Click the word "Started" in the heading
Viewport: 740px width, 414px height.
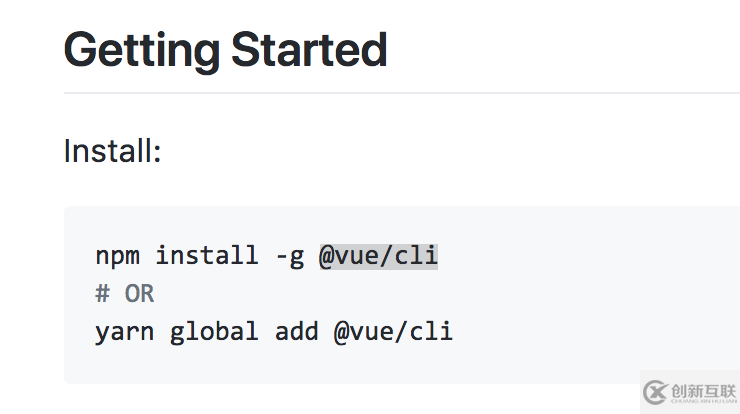(x=309, y=50)
